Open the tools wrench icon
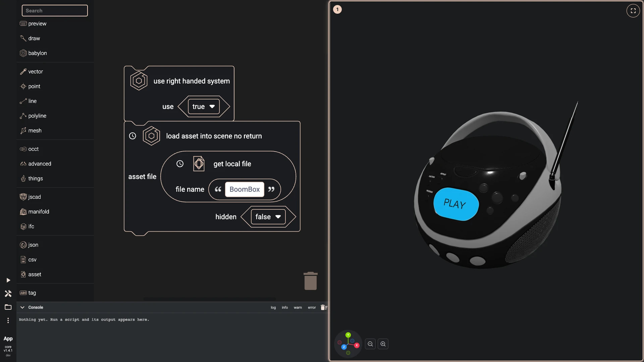Screen dimensions: 644x362 [8, 294]
